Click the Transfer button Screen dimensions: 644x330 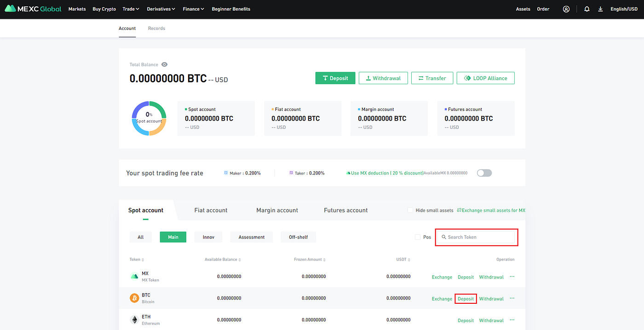(432, 78)
